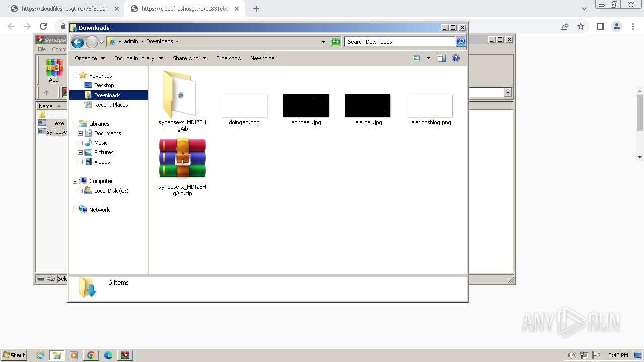Click the Back arrow in Downloads window

(x=77, y=42)
